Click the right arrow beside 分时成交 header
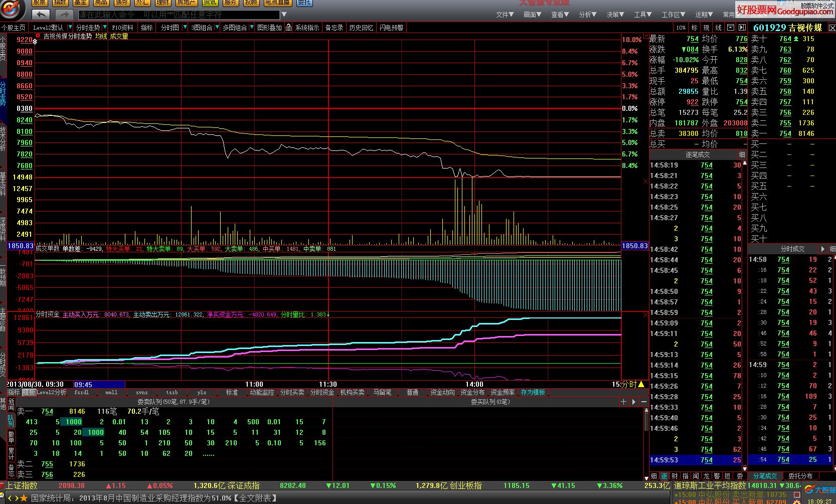Viewport: 836px width, 504px height. coord(822,249)
